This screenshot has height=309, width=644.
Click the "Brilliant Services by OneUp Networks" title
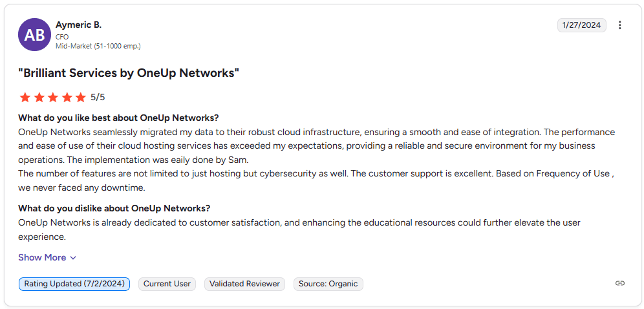click(129, 73)
